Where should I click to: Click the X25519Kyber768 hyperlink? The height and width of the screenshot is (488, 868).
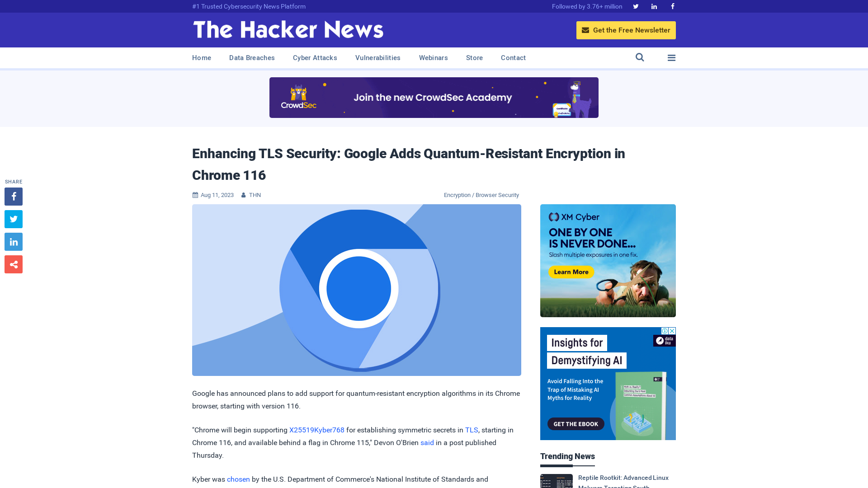(316, 430)
